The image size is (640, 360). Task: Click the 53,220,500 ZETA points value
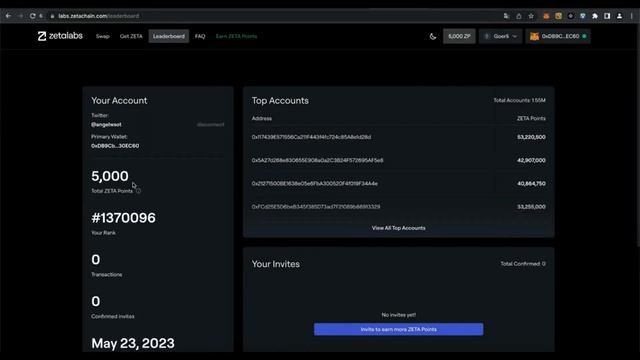[x=531, y=137]
